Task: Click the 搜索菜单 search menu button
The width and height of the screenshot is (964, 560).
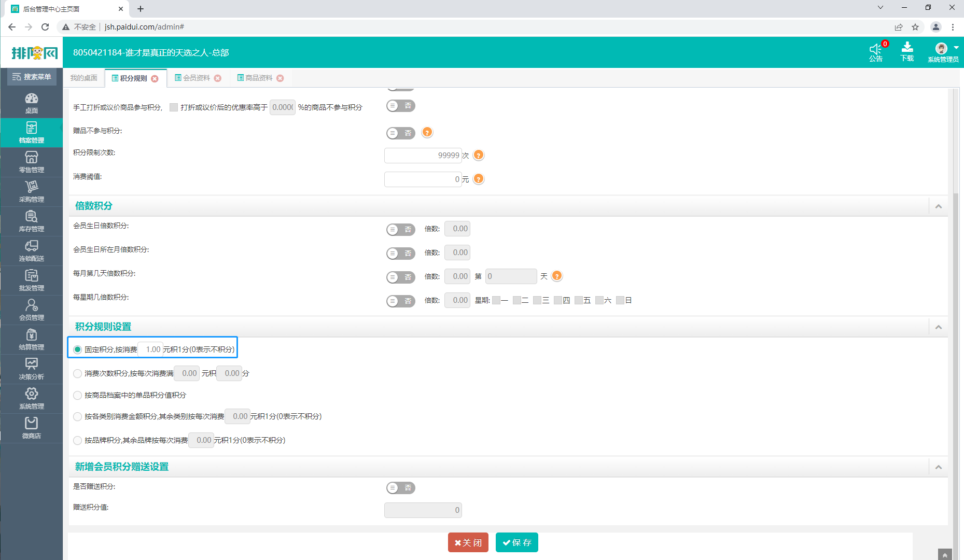Action: pyautogui.click(x=32, y=77)
